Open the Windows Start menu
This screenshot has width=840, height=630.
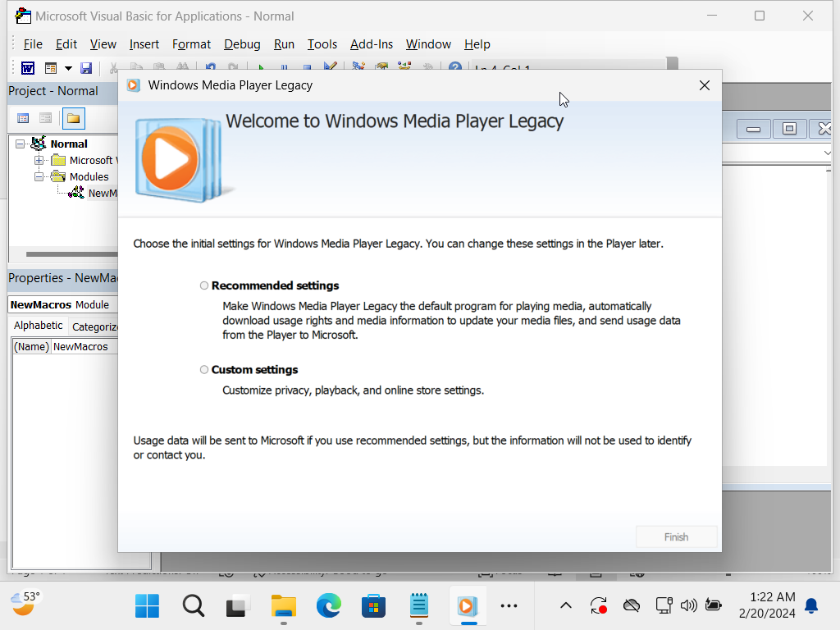pyautogui.click(x=147, y=606)
